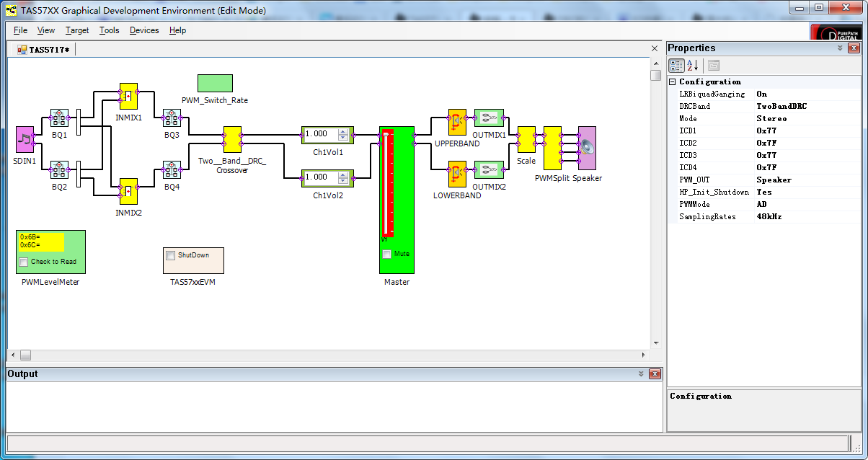The width and height of the screenshot is (868, 460).
Task: Open the View menu
Action: pos(46,30)
